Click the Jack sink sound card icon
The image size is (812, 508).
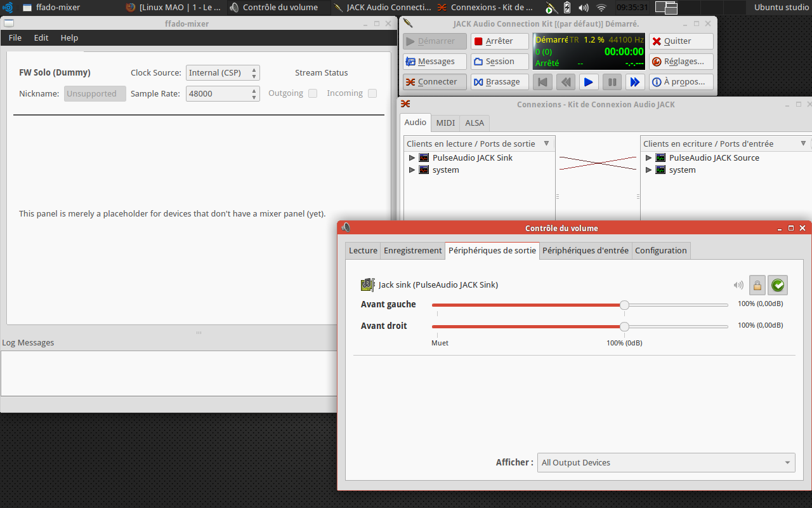click(367, 285)
